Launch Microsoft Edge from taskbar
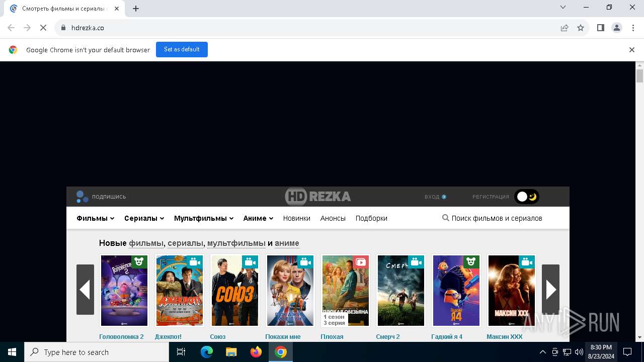Viewport: 644px width, 362px height. click(x=207, y=352)
